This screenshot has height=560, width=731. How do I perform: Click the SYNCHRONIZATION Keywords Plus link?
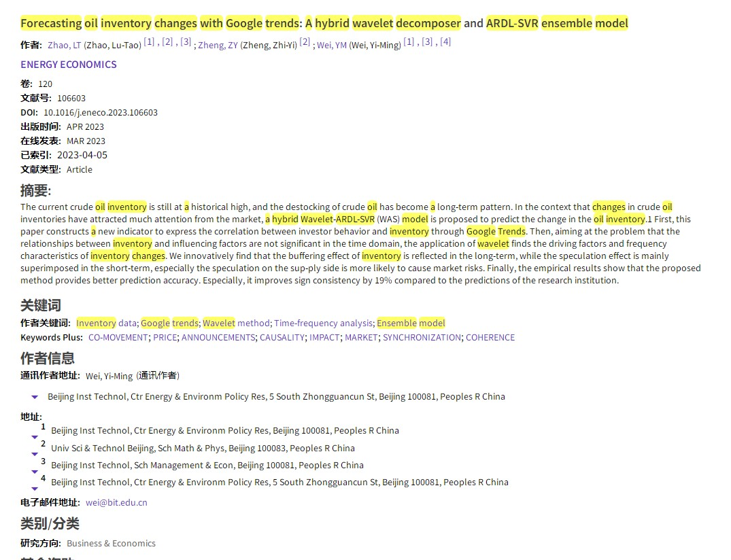(x=422, y=338)
